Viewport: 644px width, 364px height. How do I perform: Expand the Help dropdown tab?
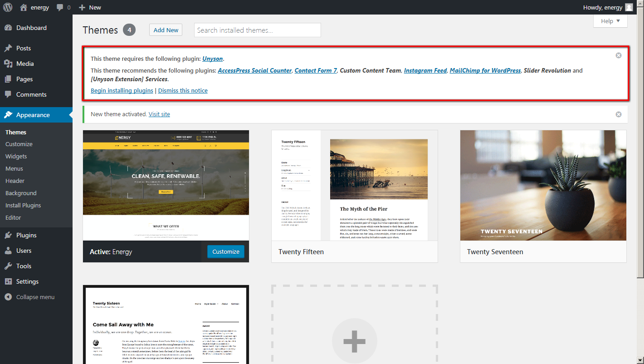click(610, 21)
